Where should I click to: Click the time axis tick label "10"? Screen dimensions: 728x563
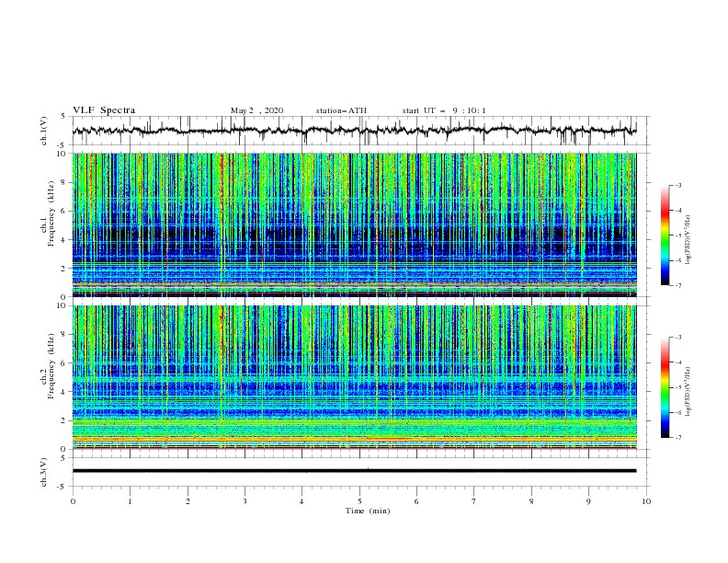tap(646, 501)
